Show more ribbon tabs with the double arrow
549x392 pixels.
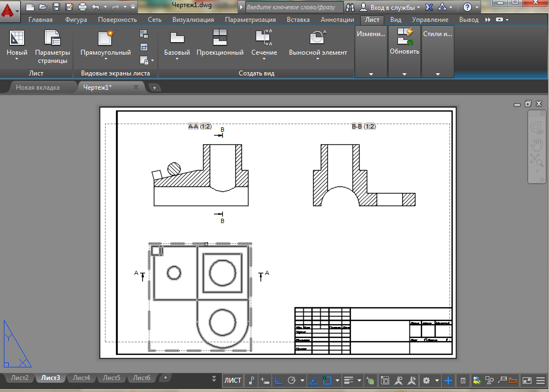tap(488, 20)
